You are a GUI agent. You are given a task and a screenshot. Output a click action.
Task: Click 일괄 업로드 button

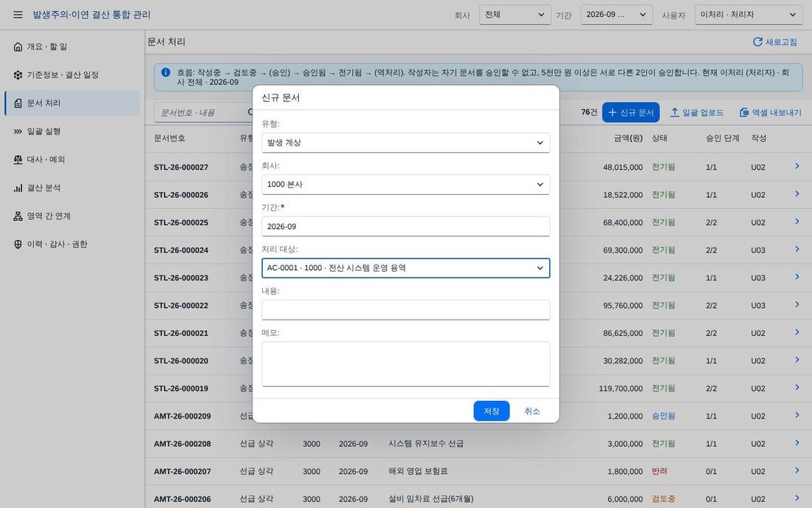697,112
